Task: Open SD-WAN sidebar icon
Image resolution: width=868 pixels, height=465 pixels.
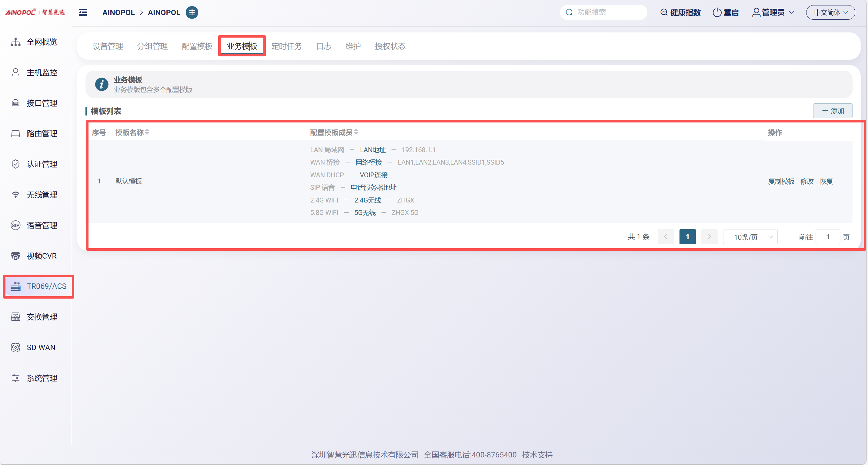Action: tap(15, 347)
